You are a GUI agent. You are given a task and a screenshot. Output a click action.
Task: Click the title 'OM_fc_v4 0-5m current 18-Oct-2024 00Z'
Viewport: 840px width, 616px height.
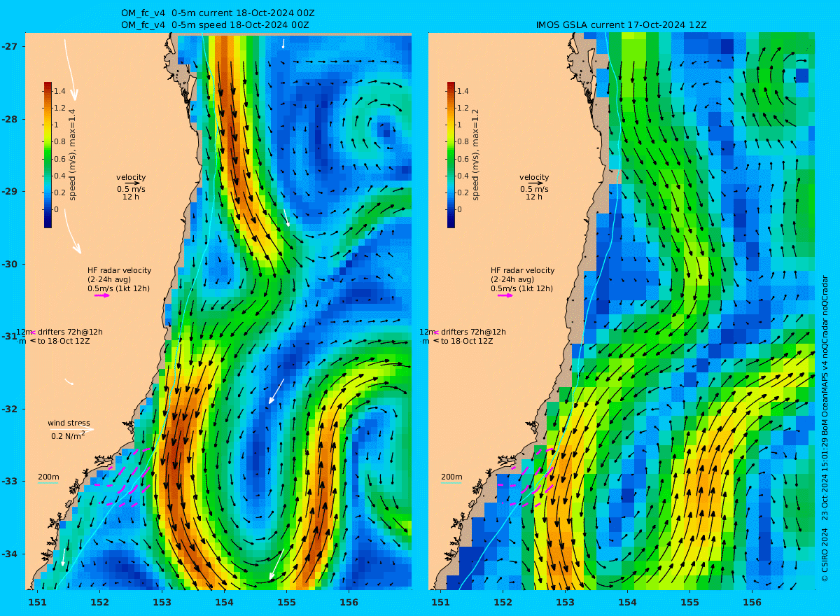click(x=217, y=13)
